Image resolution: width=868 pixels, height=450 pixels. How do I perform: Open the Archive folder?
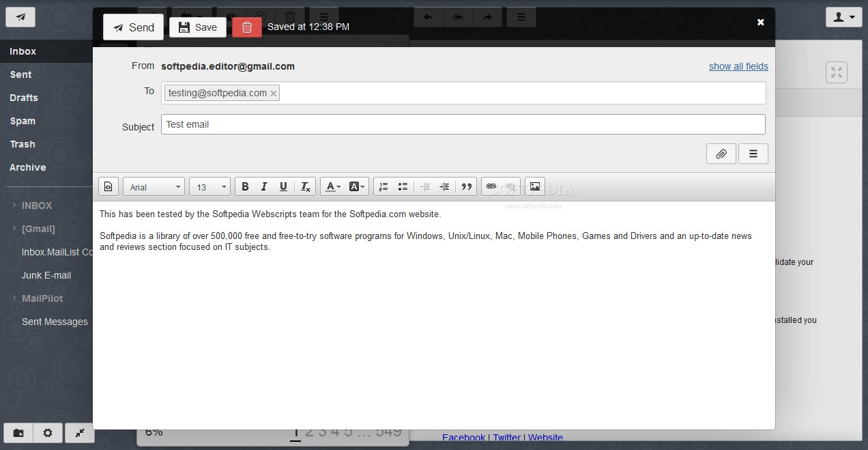click(46, 167)
